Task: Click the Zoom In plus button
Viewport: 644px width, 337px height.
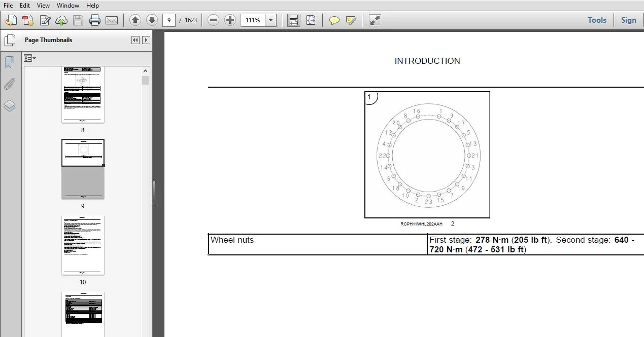Action: pos(230,20)
